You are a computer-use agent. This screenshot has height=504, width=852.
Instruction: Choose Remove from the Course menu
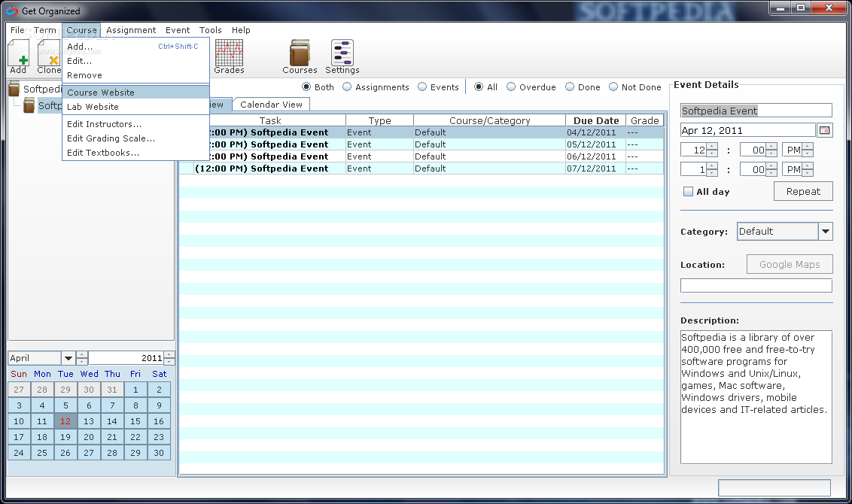coord(135,75)
